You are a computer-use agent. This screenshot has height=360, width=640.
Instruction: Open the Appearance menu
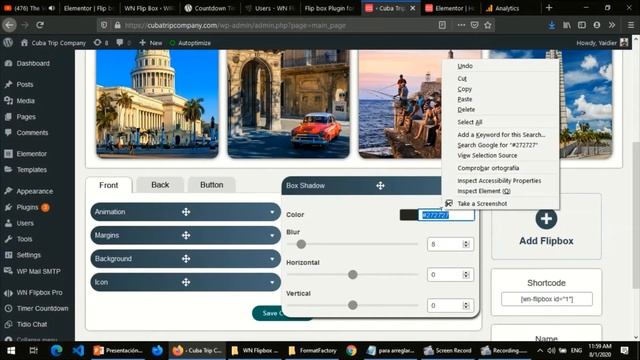pos(34,191)
